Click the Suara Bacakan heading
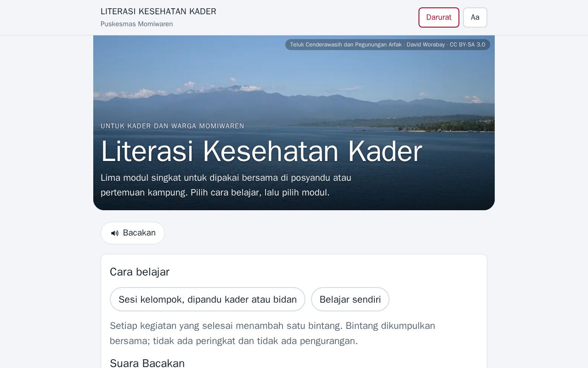Screen dimensions: 588x368 pyautogui.click(x=147, y=363)
